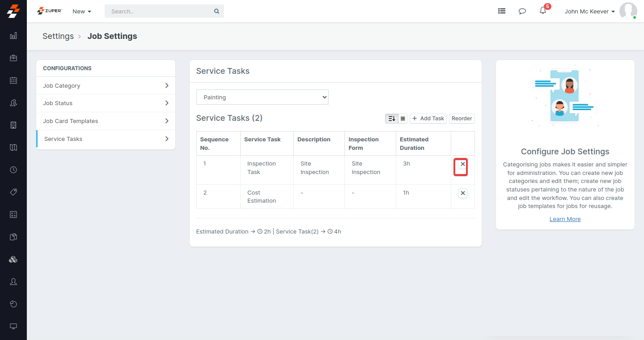This screenshot has width=644, height=340.
Task: Select Job Card Templates configuration
Action: tap(106, 121)
